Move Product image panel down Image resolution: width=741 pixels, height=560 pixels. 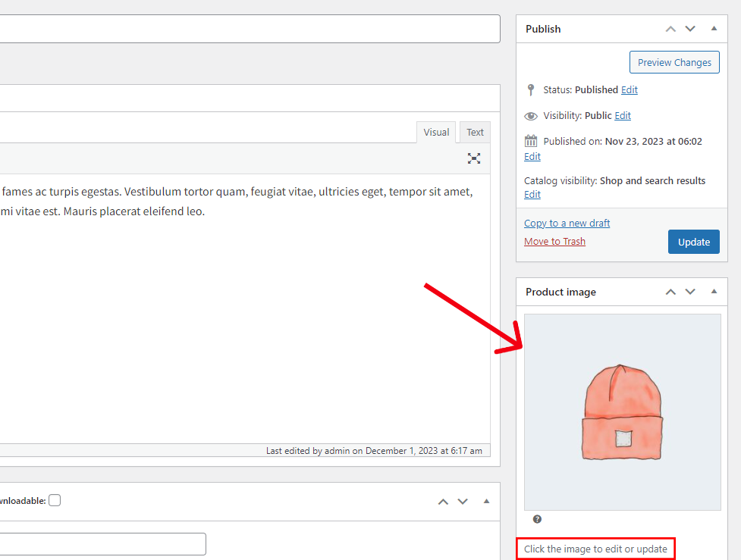tap(690, 292)
